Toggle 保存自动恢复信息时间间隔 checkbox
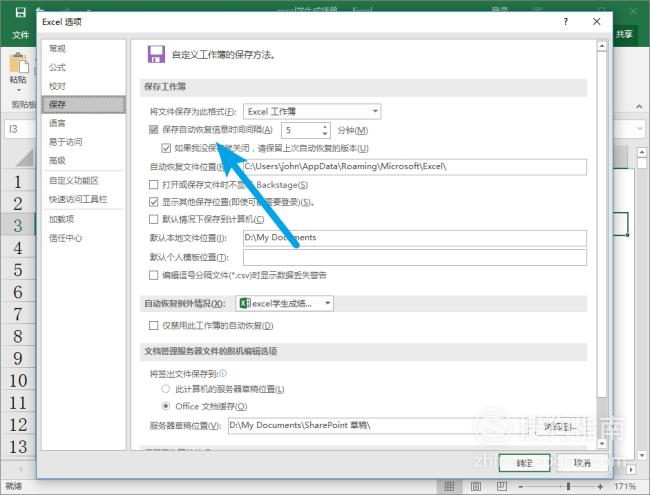The image size is (650, 495). [153, 130]
